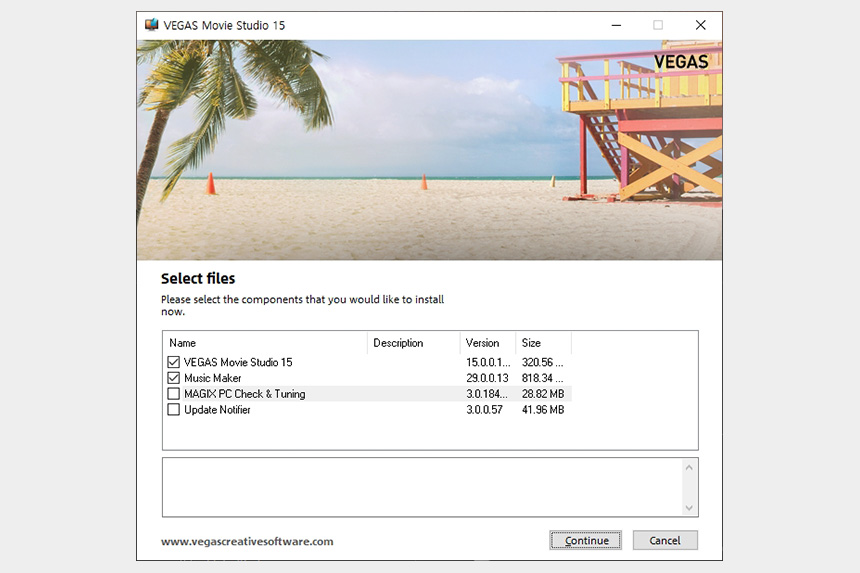Close the VEGAS Movie Studio 15 installer window

(700, 25)
